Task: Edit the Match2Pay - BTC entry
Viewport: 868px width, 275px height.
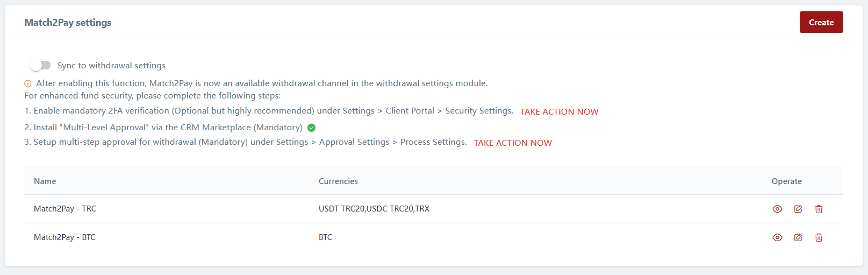Action: click(x=798, y=237)
